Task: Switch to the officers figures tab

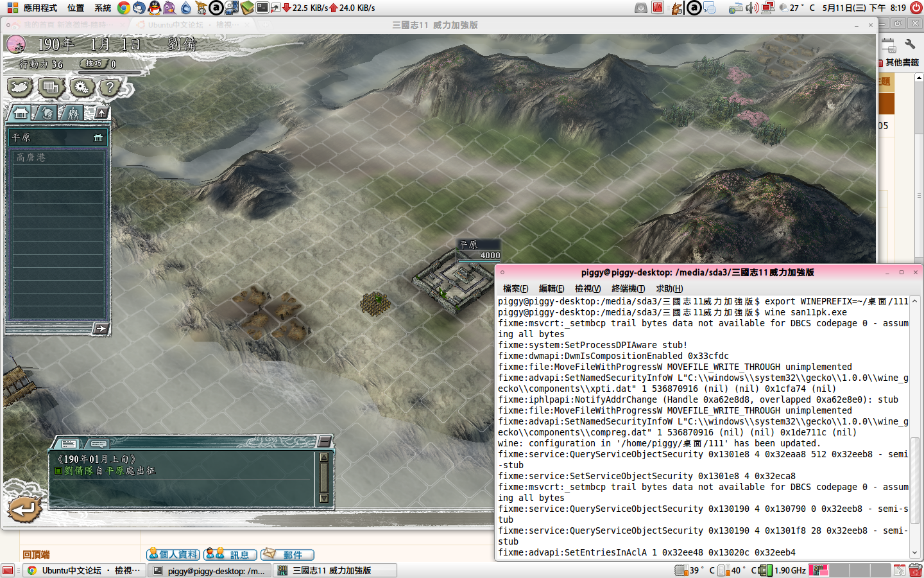Action: click(73, 113)
